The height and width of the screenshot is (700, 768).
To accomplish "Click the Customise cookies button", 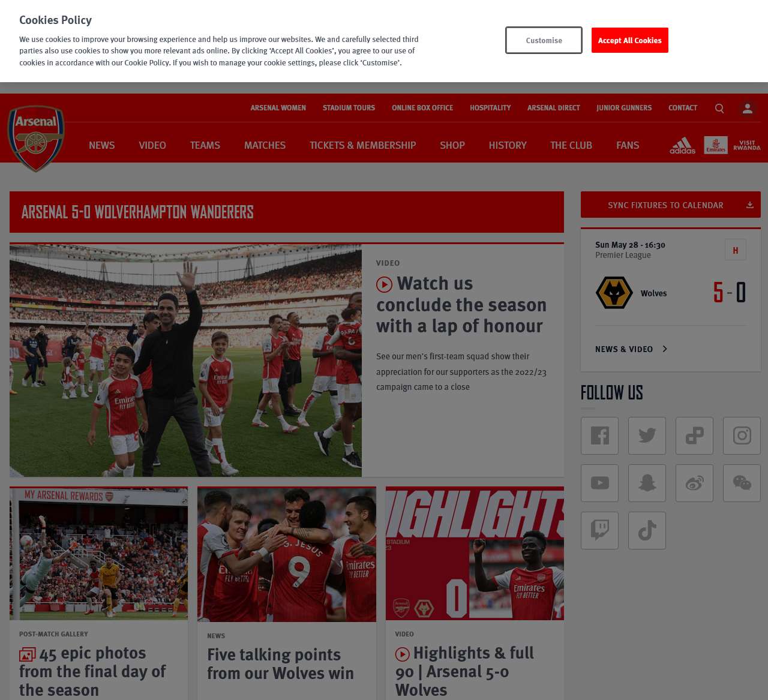I will [544, 40].
